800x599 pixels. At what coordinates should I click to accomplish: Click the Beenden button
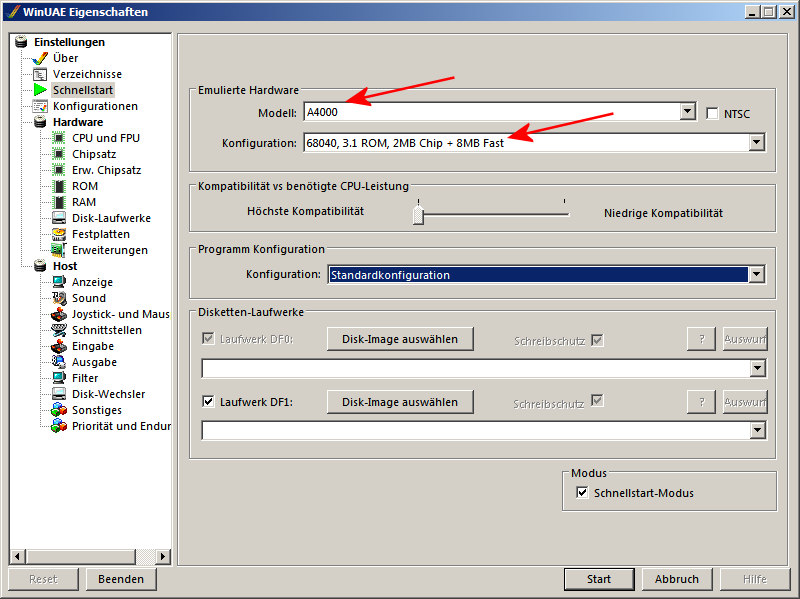[x=121, y=579]
